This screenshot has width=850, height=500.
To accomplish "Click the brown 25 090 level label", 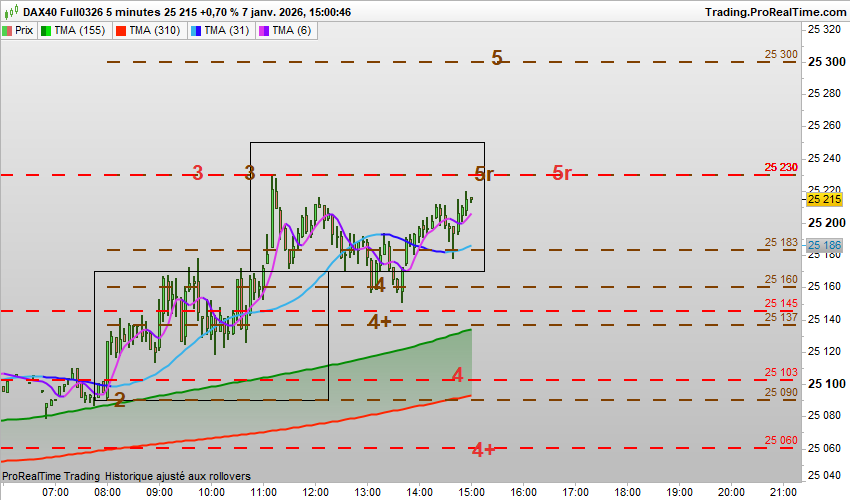I will pyautogui.click(x=781, y=392).
